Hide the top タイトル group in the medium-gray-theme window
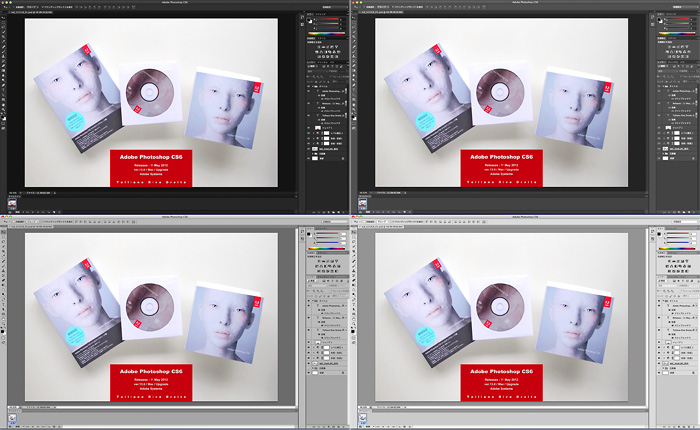Screen dimensions: 700x430 (308, 301)
